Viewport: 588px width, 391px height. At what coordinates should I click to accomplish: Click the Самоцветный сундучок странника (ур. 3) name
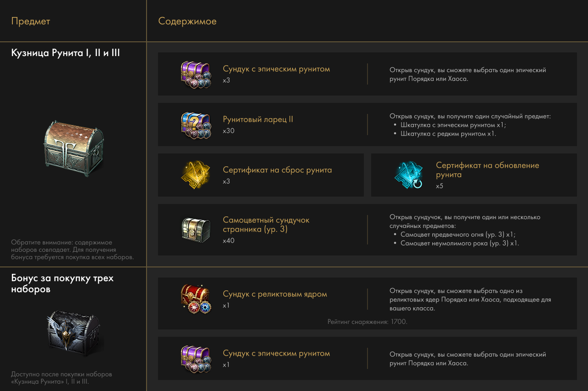(x=266, y=224)
